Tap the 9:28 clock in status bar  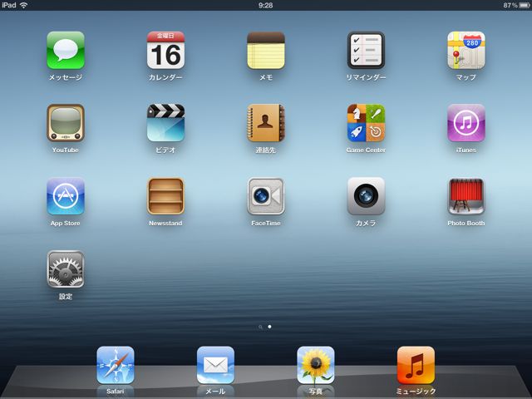pyautogui.click(x=266, y=5)
